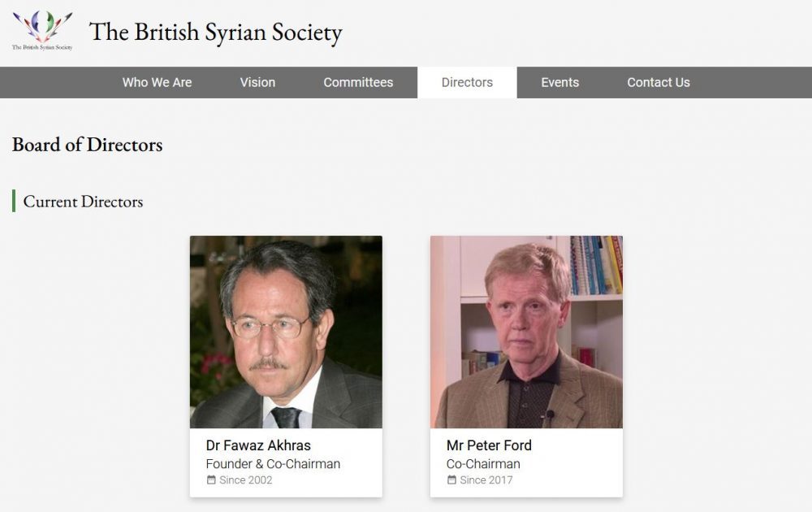Screen dimensions: 812x512
Task: Click Peter Ford's Co-Chairman role text
Action: [483, 464]
